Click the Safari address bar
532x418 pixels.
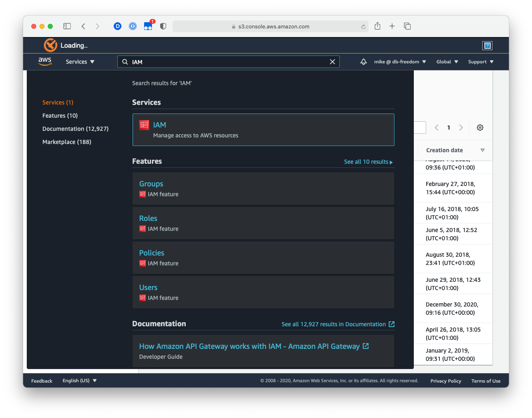271,26
